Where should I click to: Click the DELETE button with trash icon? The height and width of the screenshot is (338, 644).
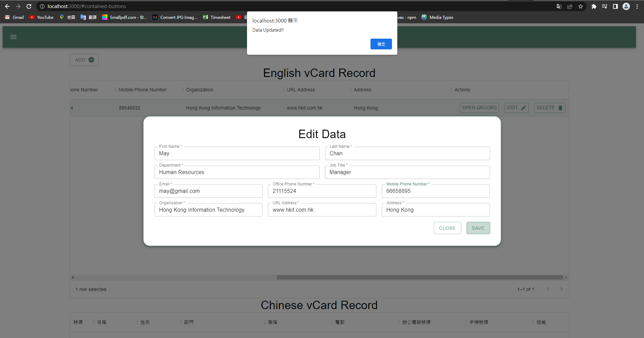[550, 108]
